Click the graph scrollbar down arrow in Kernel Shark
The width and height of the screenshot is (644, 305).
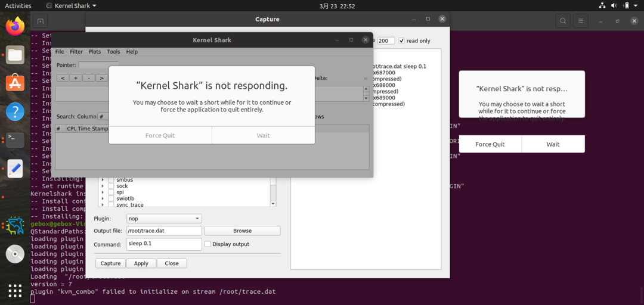pyautogui.click(x=366, y=98)
